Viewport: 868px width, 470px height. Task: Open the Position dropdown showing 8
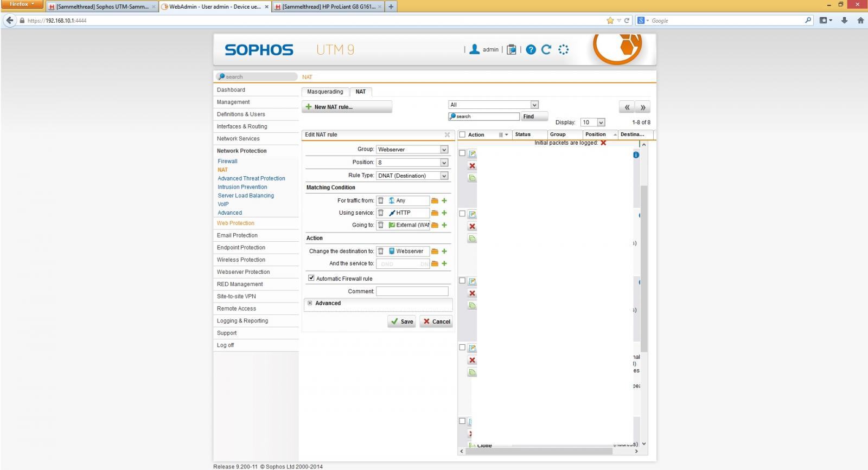pos(412,162)
